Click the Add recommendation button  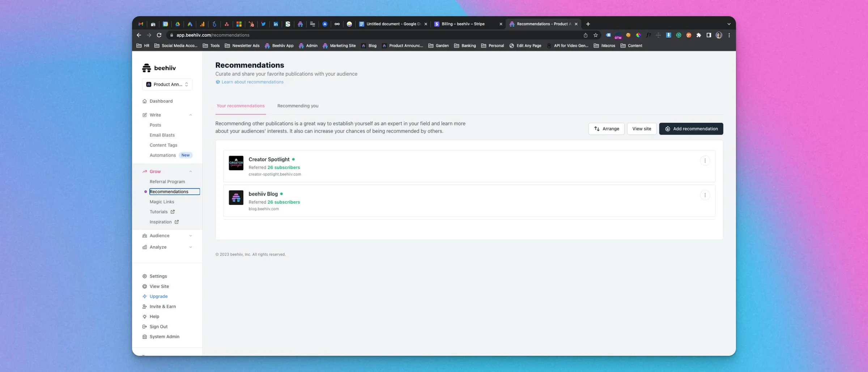[x=691, y=129]
